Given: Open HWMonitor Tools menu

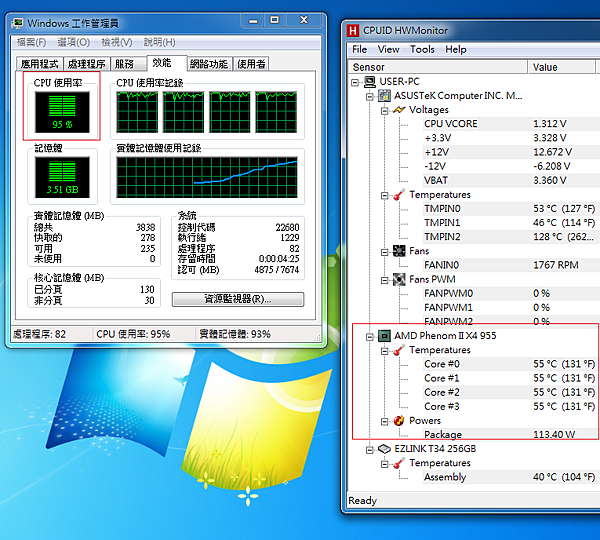Looking at the screenshot, I should 422,49.
